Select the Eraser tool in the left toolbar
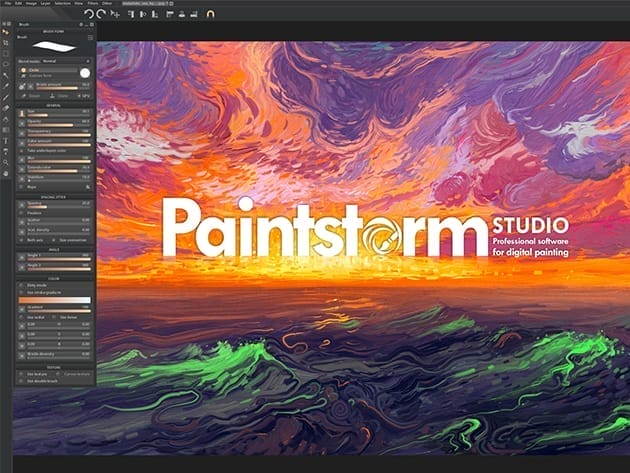 tap(6, 107)
